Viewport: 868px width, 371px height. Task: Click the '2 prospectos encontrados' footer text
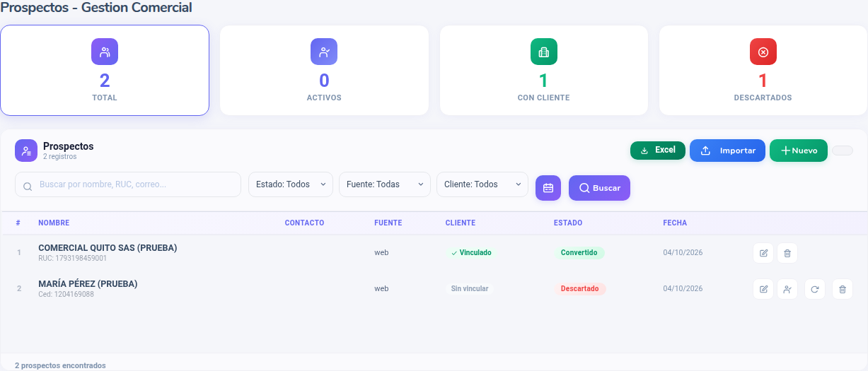click(x=60, y=365)
